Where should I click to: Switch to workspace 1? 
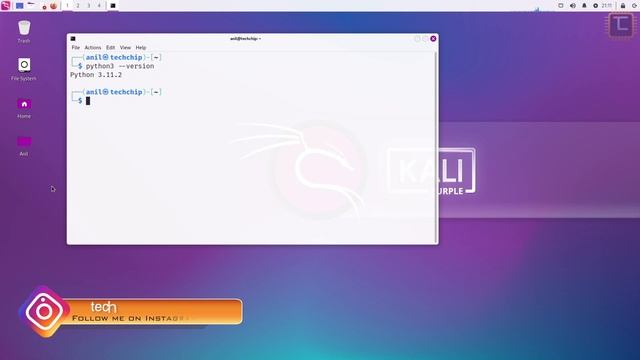[x=67, y=6]
